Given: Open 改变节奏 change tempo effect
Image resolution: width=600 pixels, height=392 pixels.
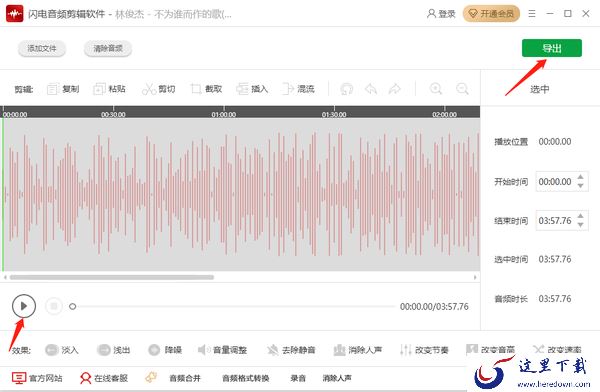Looking at the screenshot, I should click(x=424, y=350).
